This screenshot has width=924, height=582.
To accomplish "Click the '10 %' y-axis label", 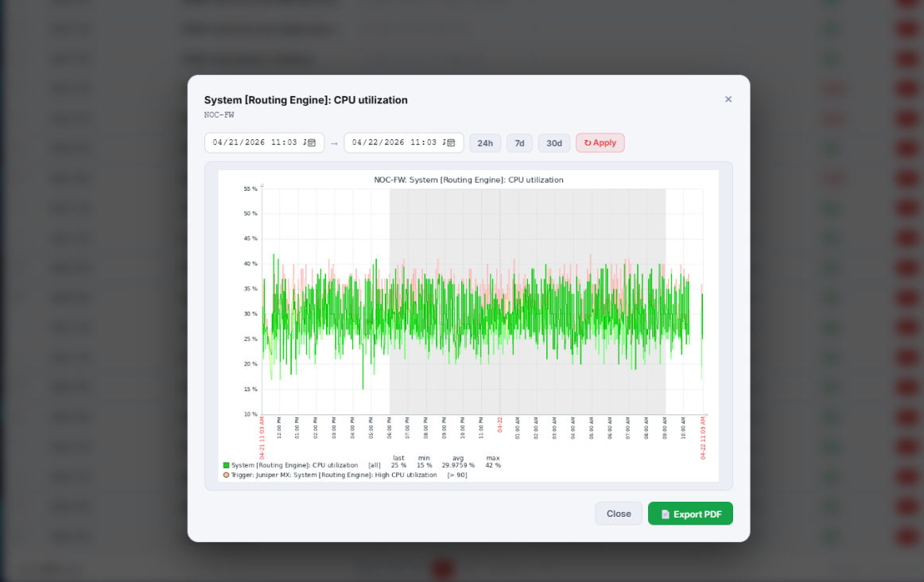I will point(250,414).
